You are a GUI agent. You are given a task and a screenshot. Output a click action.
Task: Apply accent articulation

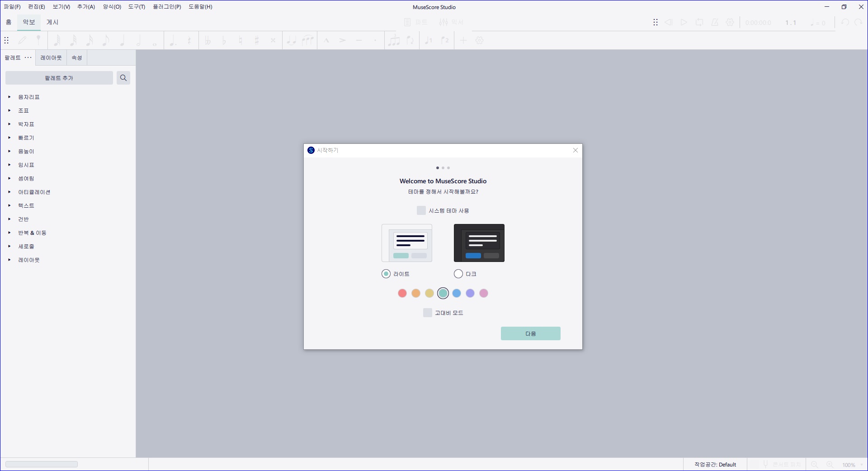(342, 40)
